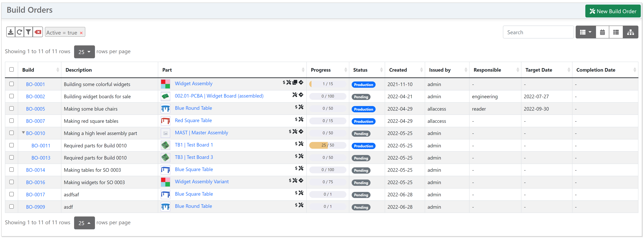Remove the Active = true filter

pyautogui.click(x=81, y=33)
